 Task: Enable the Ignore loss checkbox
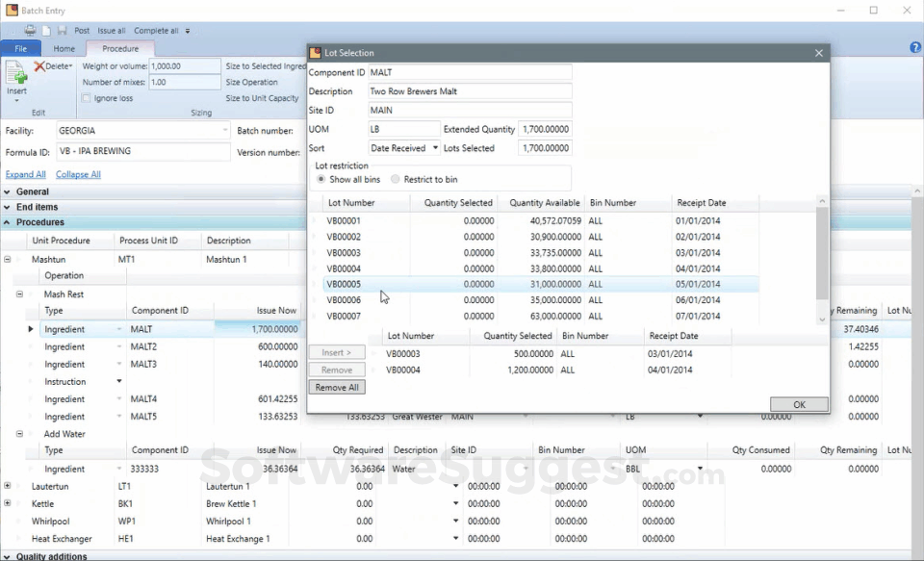pyautogui.click(x=87, y=98)
